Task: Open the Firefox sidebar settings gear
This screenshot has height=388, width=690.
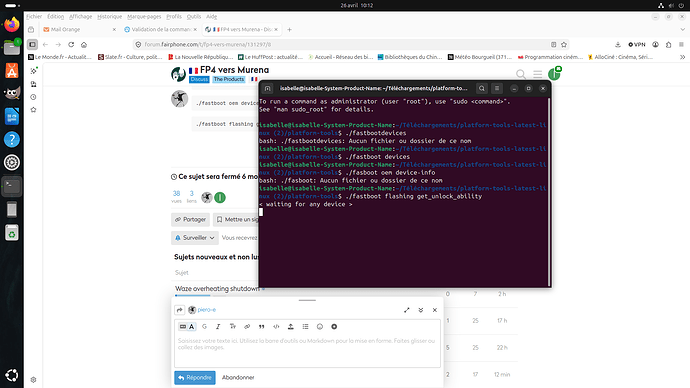Action: tap(33, 380)
